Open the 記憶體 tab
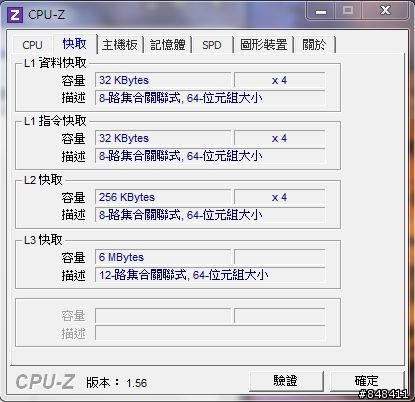The image size is (415, 402). click(x=168, y=45)
